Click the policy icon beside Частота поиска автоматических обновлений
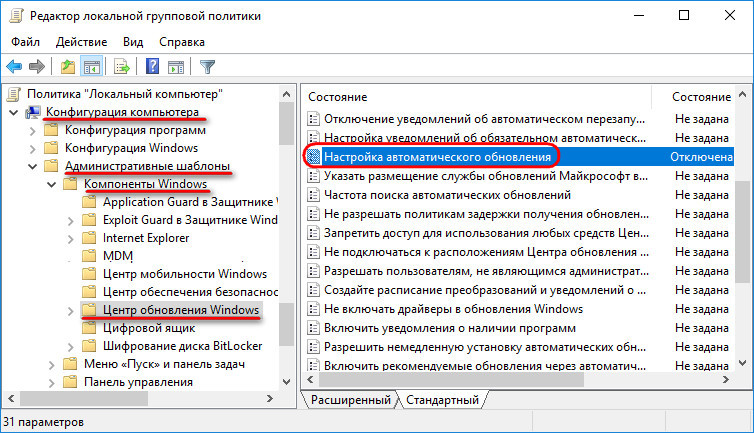 click(314, 195)
